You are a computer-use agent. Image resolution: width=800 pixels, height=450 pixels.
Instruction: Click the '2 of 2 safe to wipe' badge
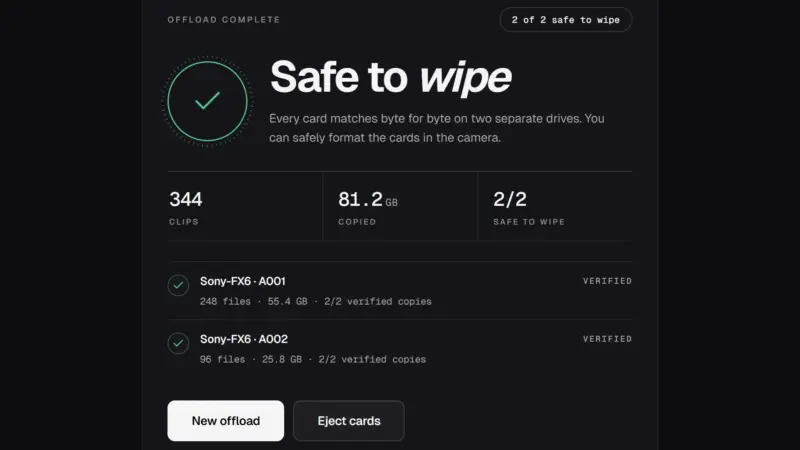[x=566, y=20]
